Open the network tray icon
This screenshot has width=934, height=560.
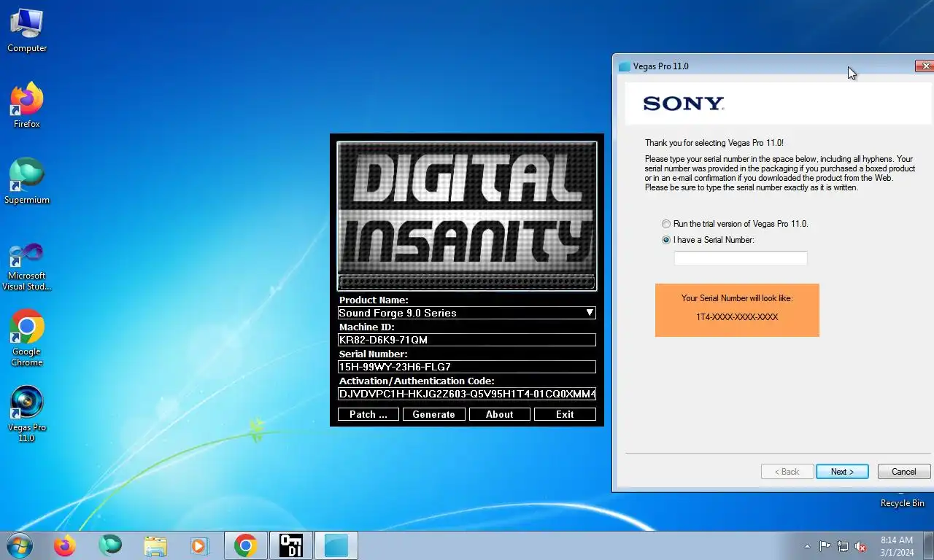point(843,546)
